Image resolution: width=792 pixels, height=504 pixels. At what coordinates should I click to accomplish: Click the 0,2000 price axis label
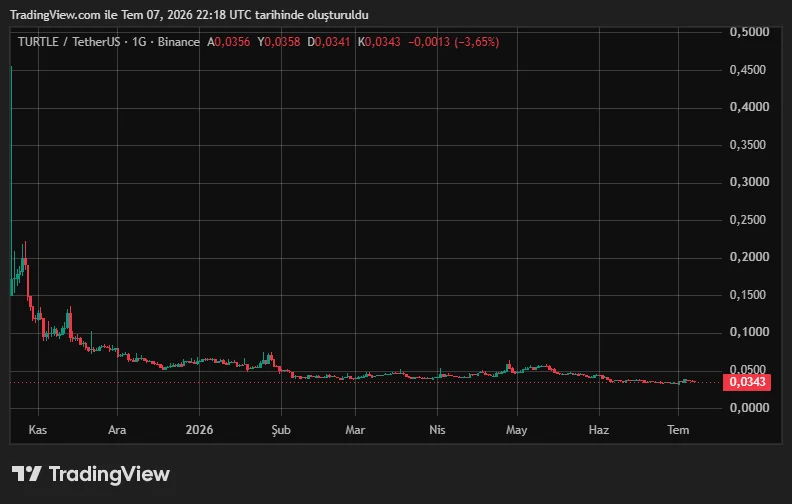(x=749, y=257)
